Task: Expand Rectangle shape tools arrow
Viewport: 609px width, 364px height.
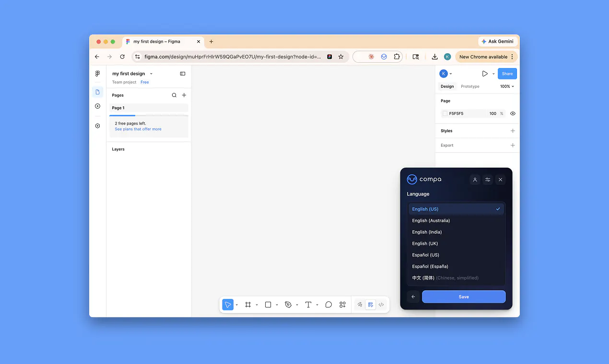Action: pos(277,305)
